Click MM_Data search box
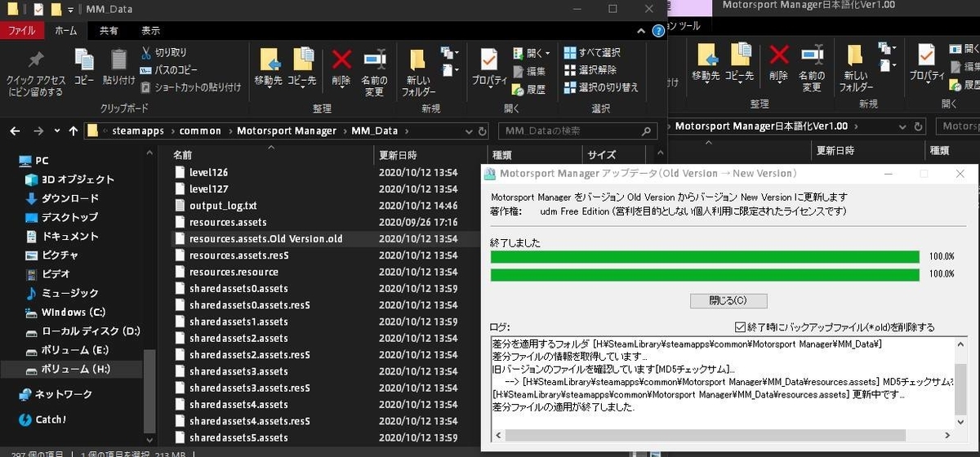 pos(577,131)
